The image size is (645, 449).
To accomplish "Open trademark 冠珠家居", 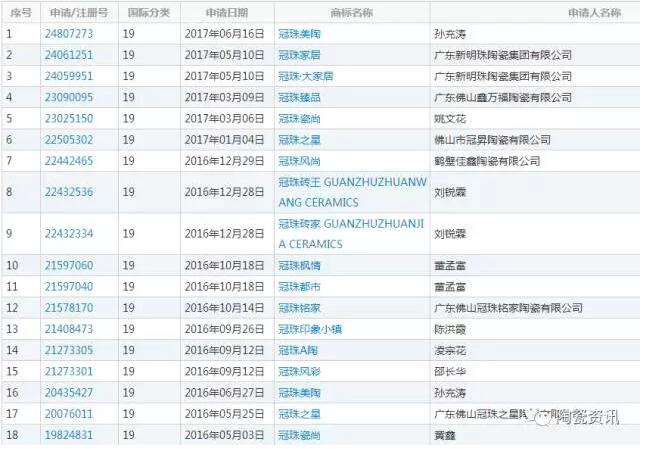I will 299,55.
